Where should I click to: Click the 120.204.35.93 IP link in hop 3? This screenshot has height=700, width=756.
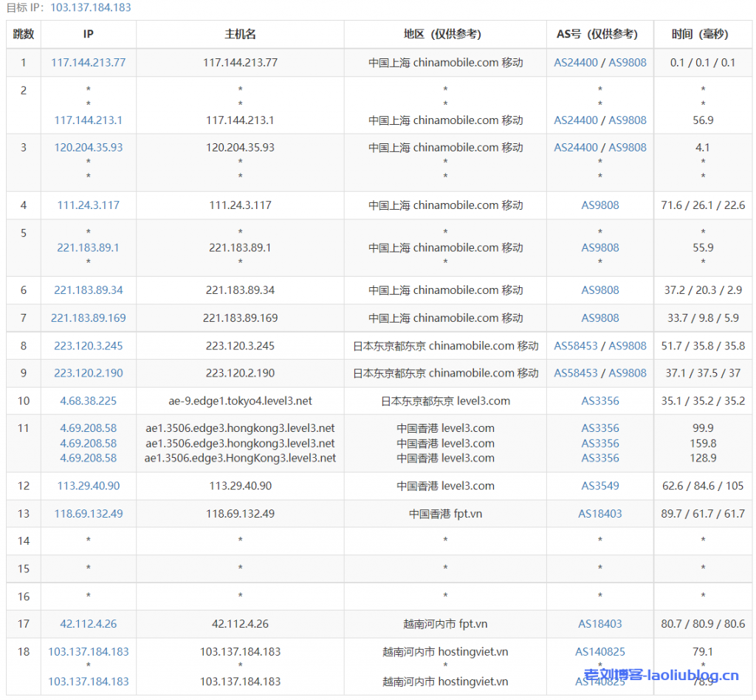(x=88, y=148)
